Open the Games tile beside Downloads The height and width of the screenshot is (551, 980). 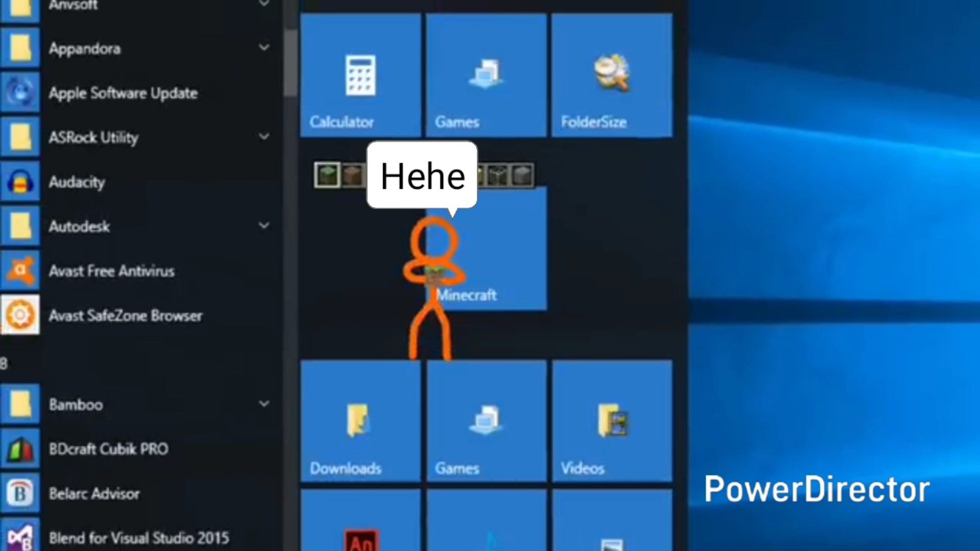pyautogui.click(x=486, y=421)
